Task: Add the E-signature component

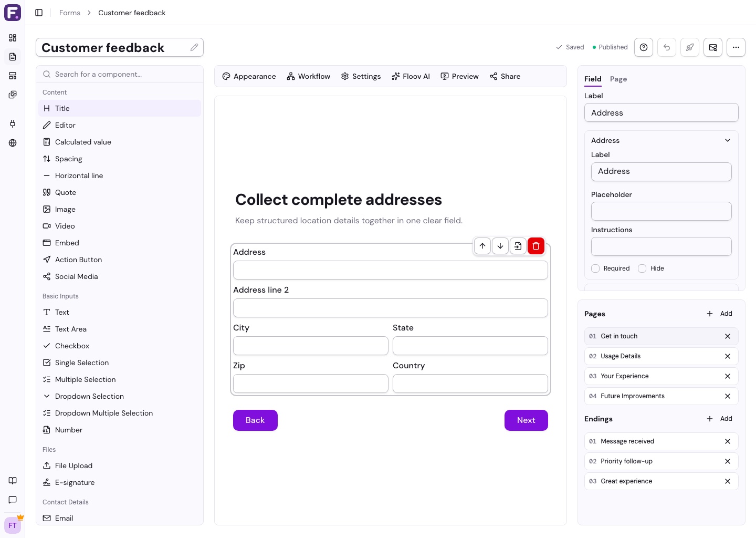Action: tap(120, 482)
